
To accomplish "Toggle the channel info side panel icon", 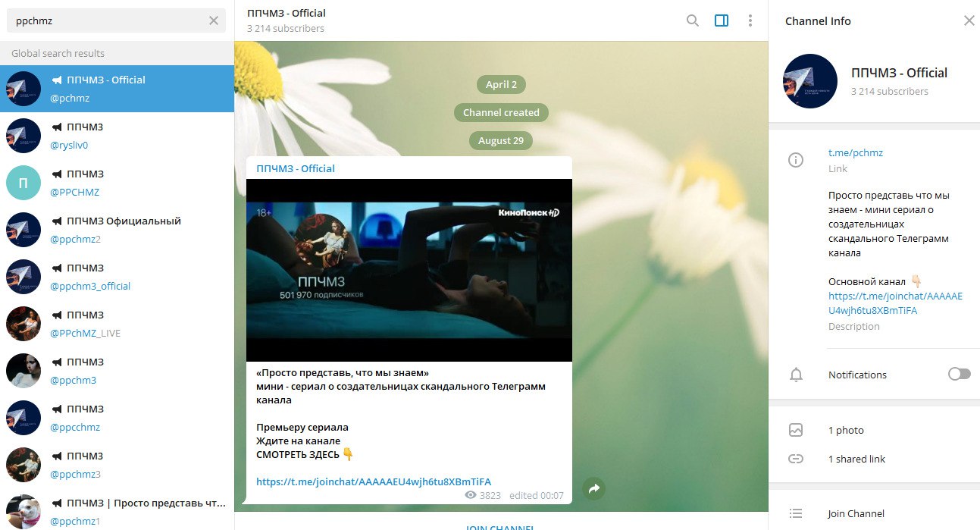I will point(722,20).
